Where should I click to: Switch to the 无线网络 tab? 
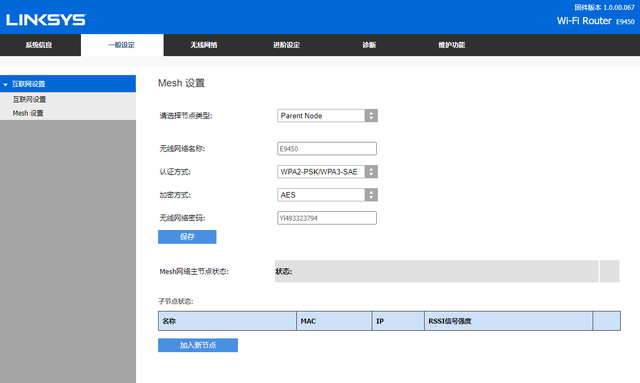click(204, 45)
